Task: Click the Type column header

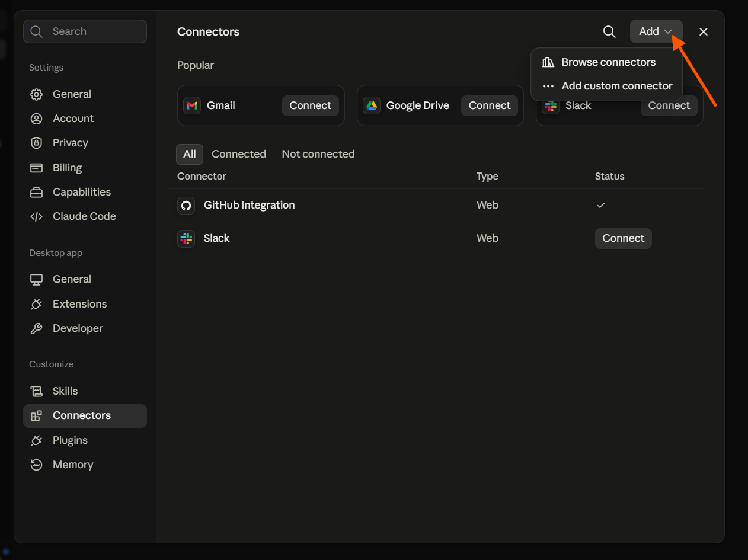Action: click(487, 176)
